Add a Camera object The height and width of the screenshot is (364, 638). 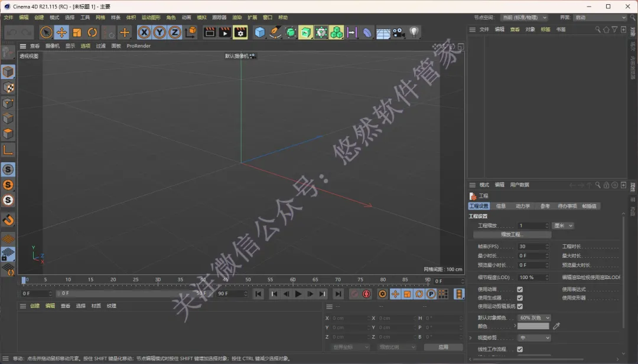click(x=399, y=32)
